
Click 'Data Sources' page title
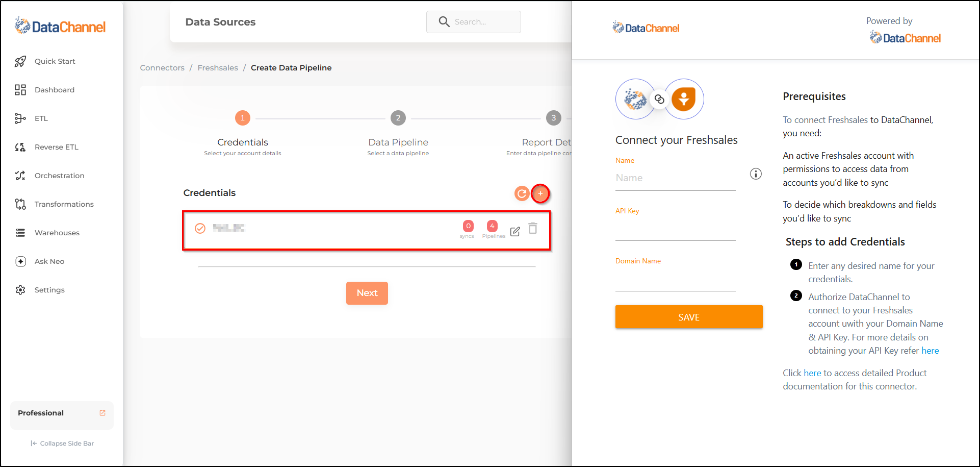(220, 22)
